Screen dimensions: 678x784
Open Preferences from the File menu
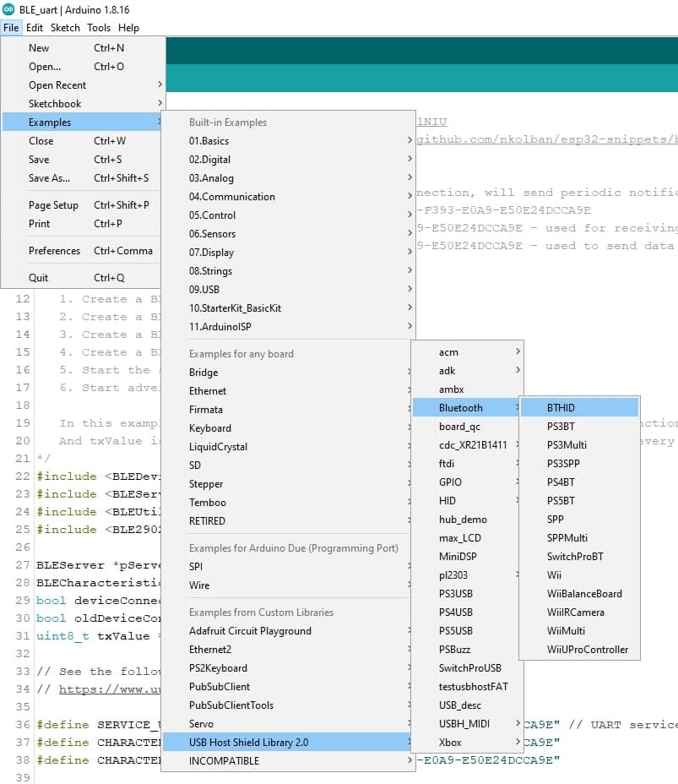tap(54, 251)
